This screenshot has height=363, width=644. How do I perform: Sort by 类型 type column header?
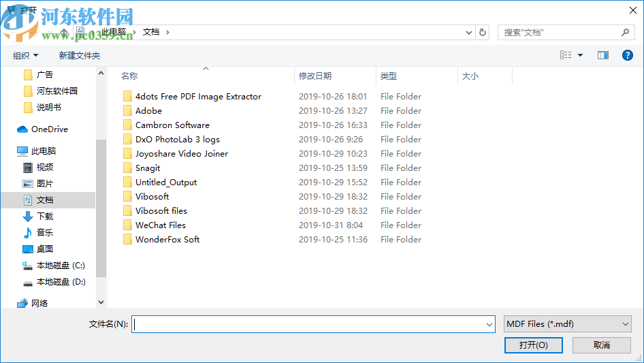pyautogui.click(x=389, y=76)
